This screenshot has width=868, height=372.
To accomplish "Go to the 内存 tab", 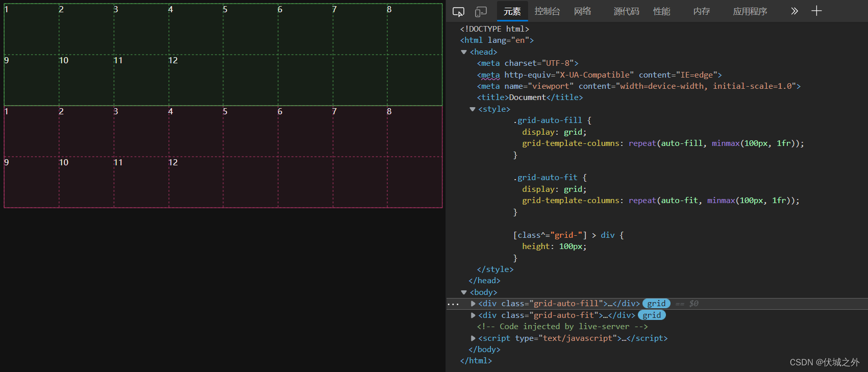I will (702, 11).
